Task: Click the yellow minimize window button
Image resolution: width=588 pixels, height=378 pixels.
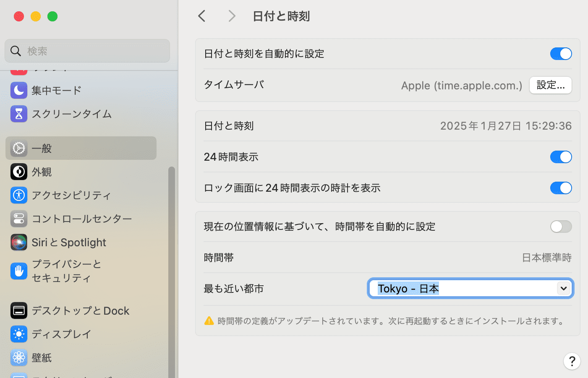Action: 36,16
